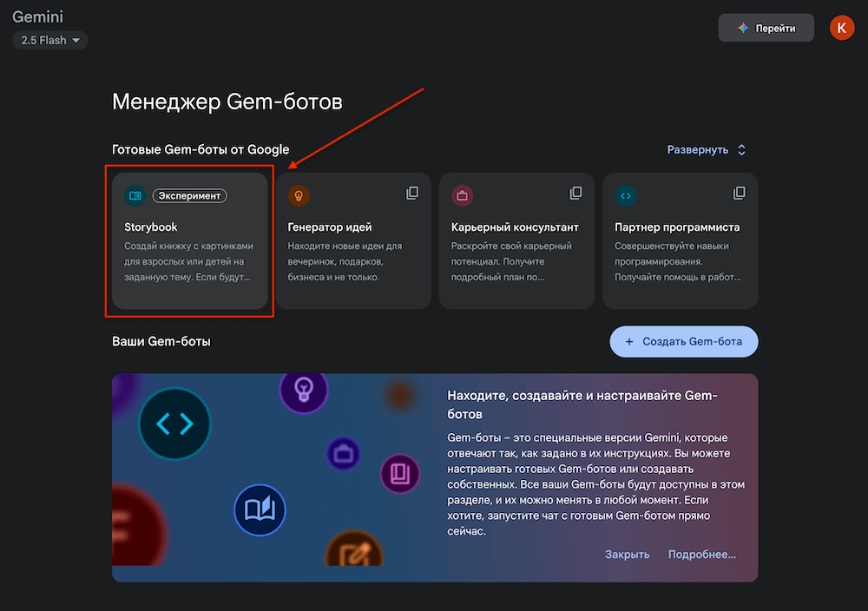The image size is (868, 611).
Task: Copy the Партнер программиста gem
Action: coord(739,193)
